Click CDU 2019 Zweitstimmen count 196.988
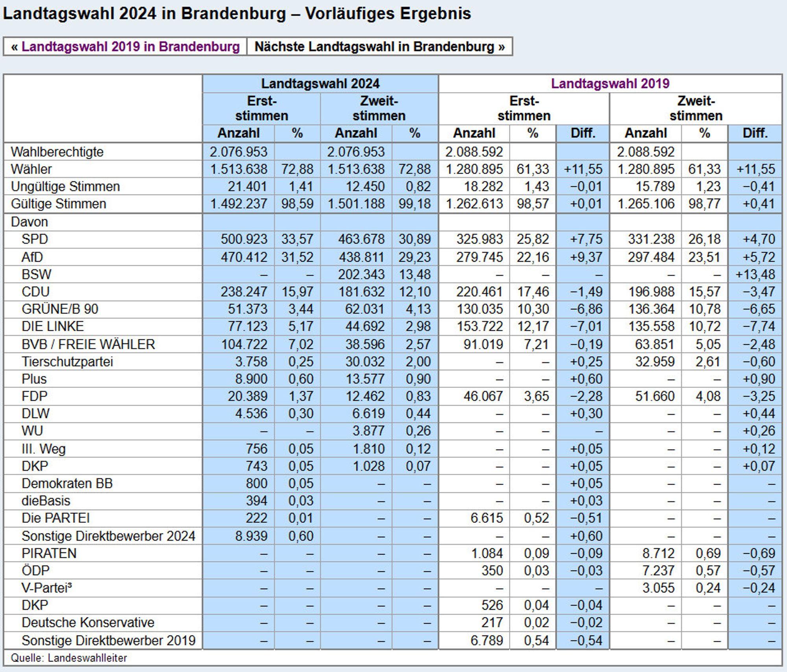Image resolution: width=787 pixels, height=672 pixels. [651, 291]
